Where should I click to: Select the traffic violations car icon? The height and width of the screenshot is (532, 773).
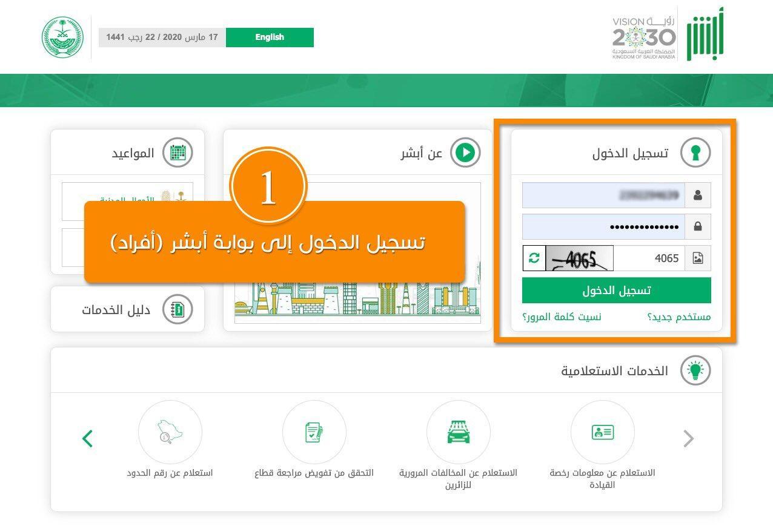459,432
